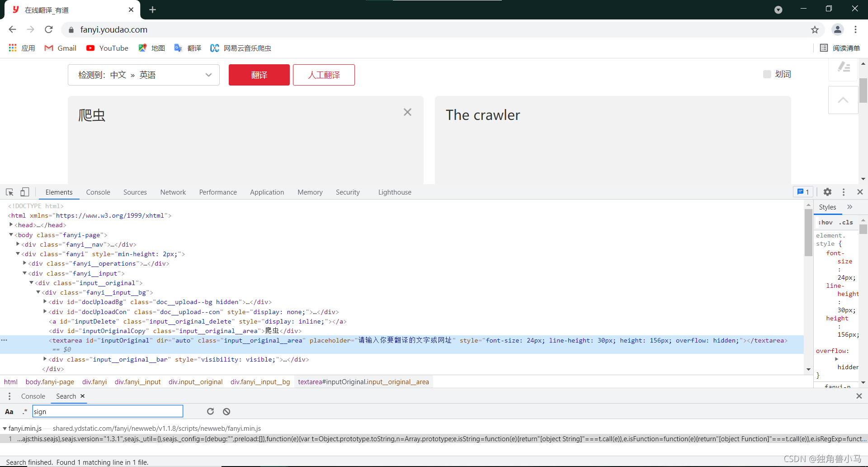Image resolution: width=868 pixels, height=467 pixels.
Task: Open the DevTools customize three-dot menu
Action: tap(844, 192)
